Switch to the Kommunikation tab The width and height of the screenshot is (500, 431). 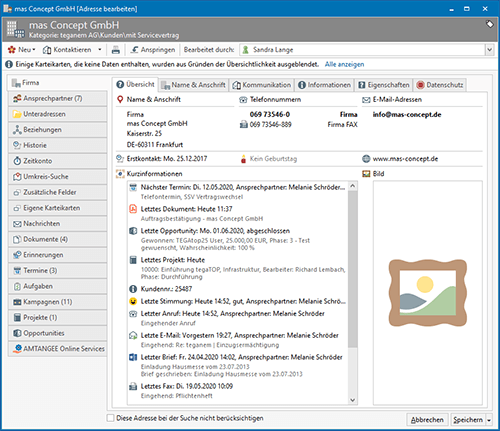coord(262,85)
